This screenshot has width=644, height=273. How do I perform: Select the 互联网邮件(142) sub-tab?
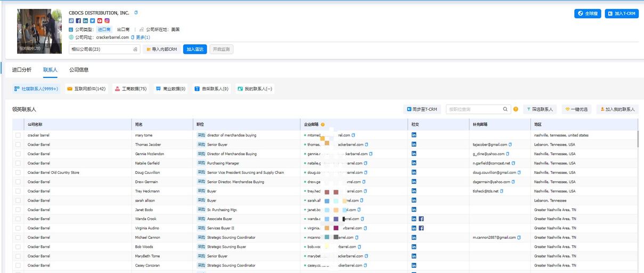tap(86, 89)
